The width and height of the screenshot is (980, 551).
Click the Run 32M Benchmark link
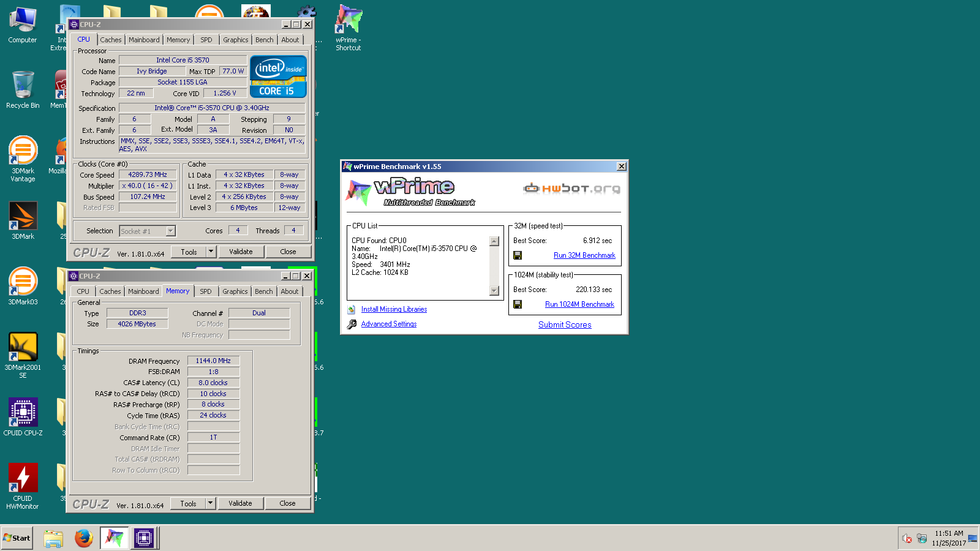pos(584,255)
